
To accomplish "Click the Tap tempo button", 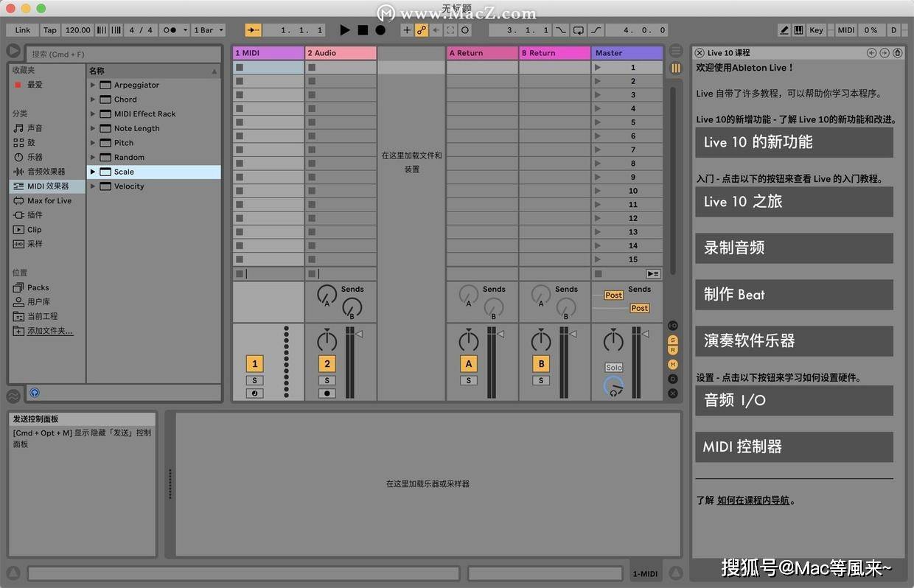I will point(49,30).
